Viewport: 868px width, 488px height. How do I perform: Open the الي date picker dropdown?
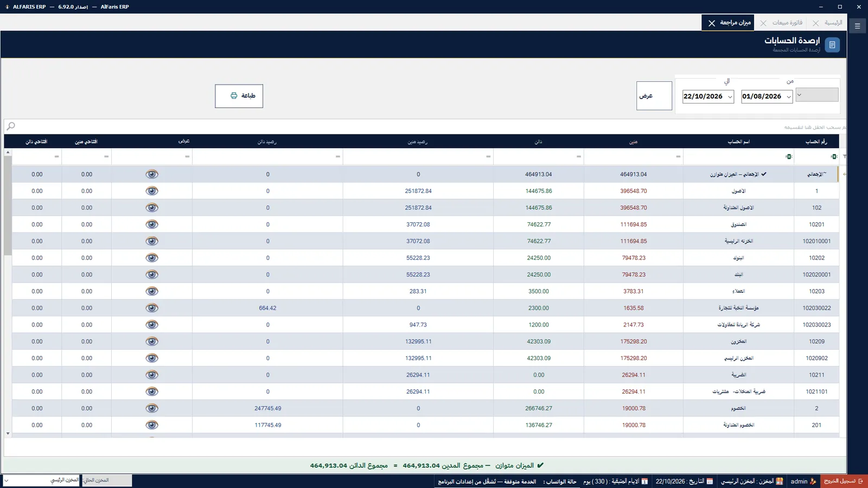(730, 97)
